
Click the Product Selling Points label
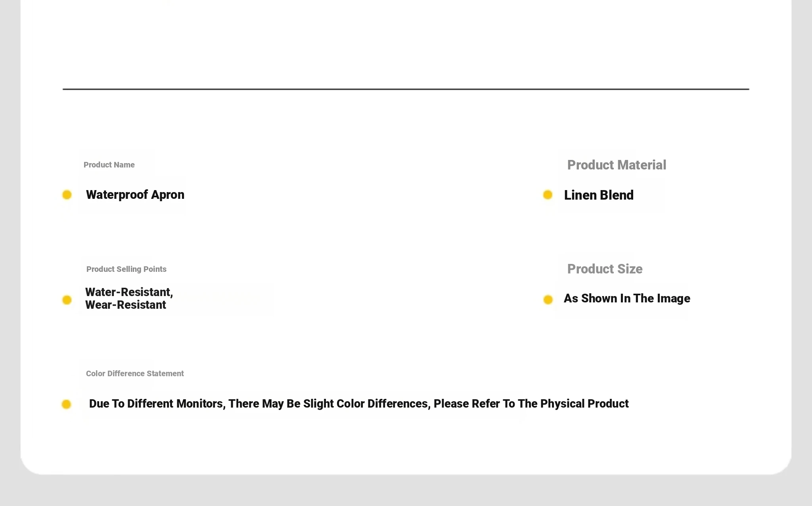(x=126, y=269)
